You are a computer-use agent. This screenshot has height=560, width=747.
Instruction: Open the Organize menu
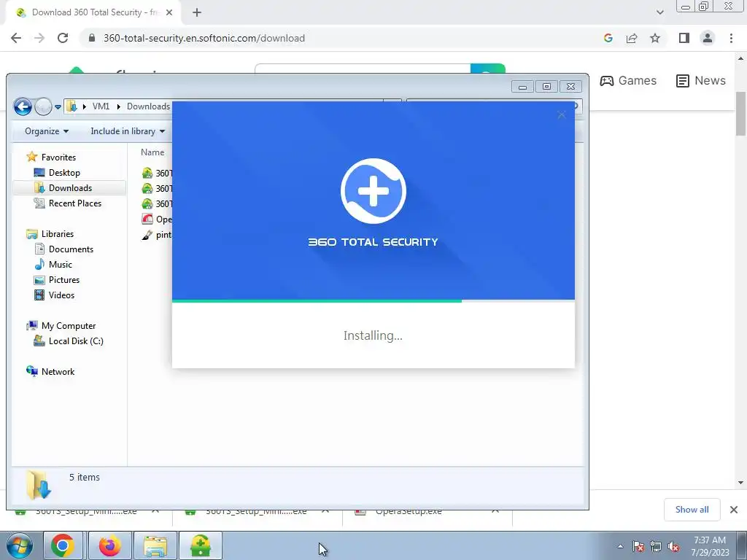(x=47, y=131)
